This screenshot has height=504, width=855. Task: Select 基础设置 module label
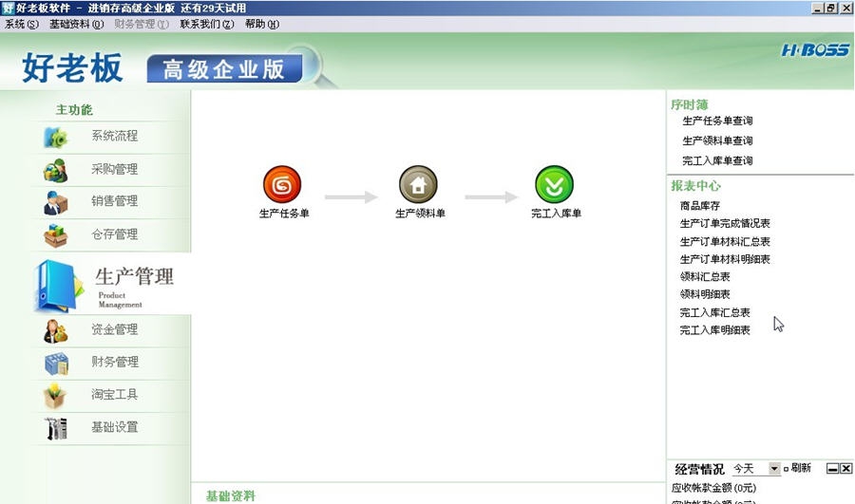tap(115, 426)
